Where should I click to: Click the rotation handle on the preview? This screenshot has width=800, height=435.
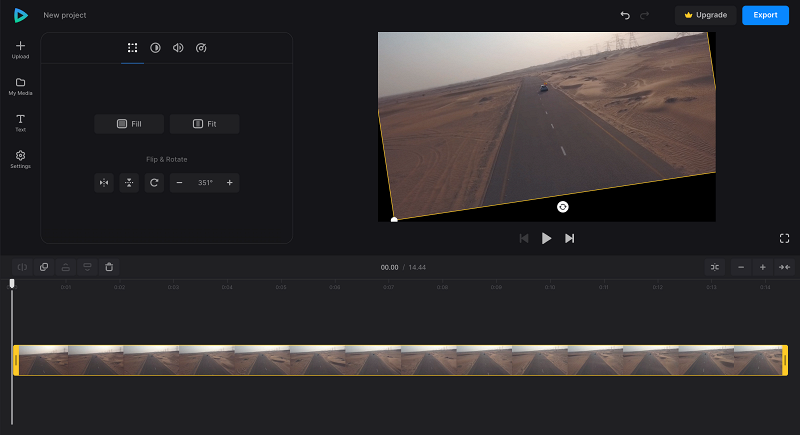tap(563, 207)
